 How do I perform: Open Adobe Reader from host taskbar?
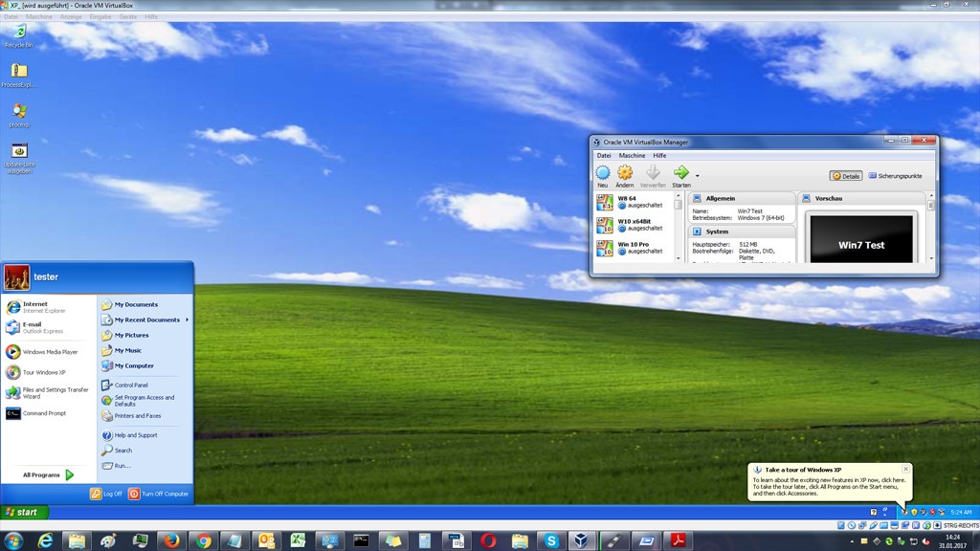click(x=678, y=541)
